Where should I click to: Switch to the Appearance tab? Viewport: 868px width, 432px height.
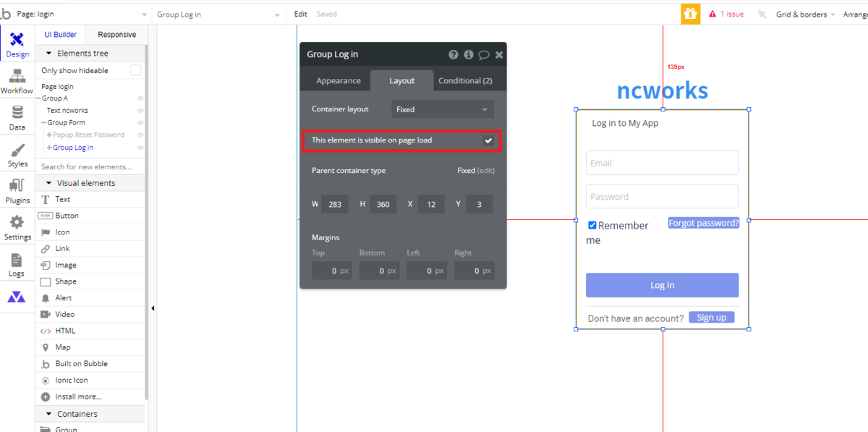(338, 81)
